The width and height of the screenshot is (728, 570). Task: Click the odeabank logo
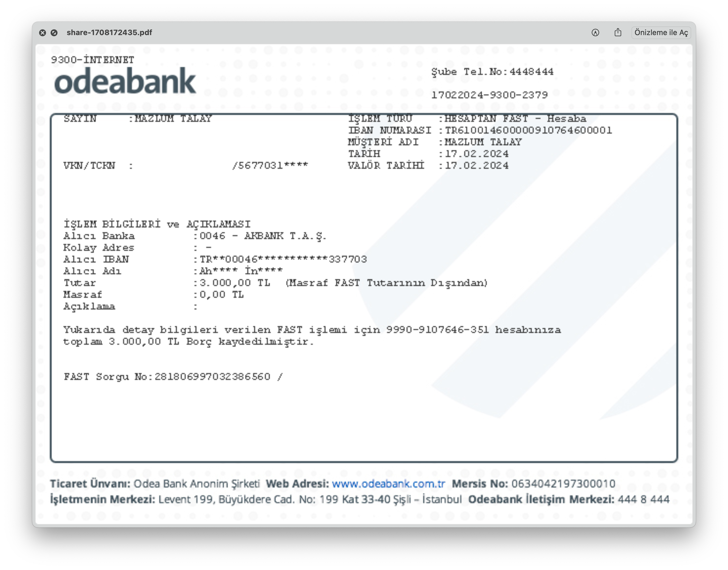click(x=125, y=81)
